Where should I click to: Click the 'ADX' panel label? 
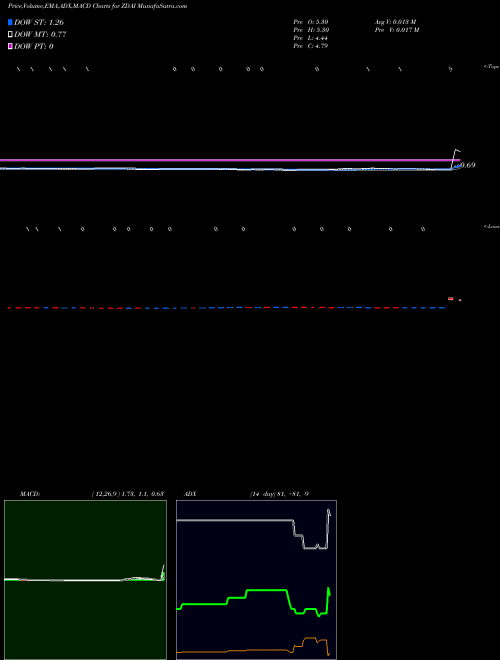(191, 494)
